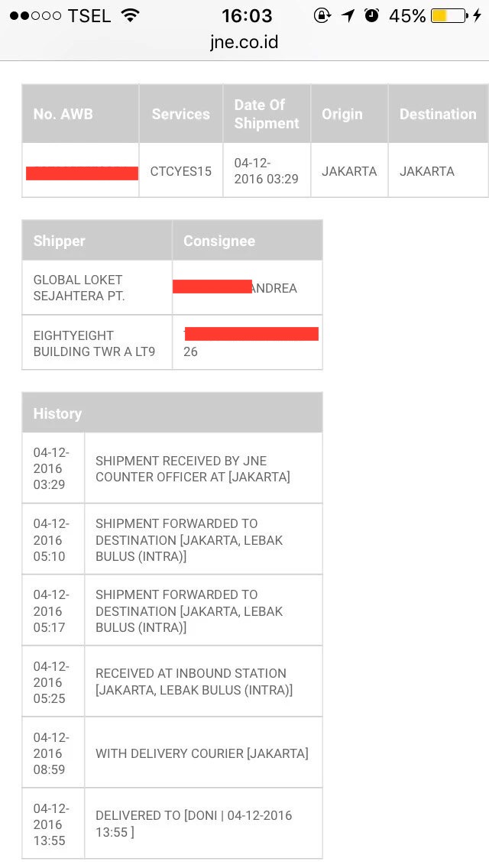Tap the rotation lock icon
489x868 pixels.
(x=322, y=15)
